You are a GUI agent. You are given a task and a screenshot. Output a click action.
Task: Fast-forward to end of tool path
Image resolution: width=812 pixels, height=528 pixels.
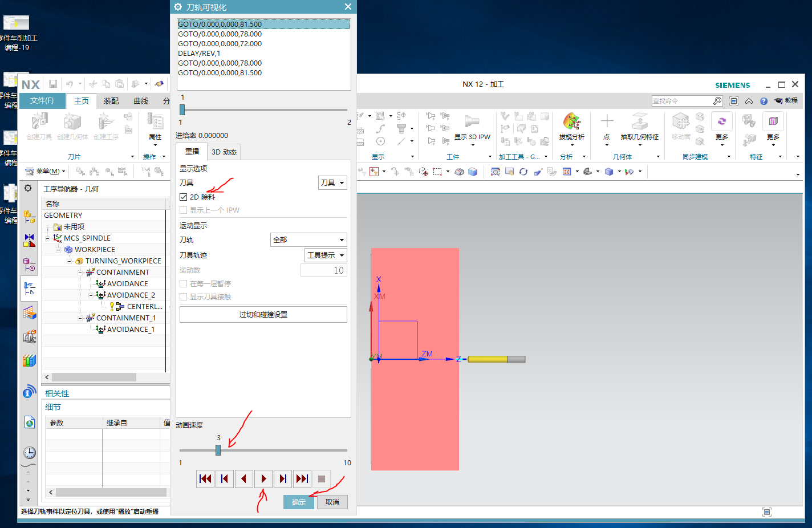pos(302,479)
